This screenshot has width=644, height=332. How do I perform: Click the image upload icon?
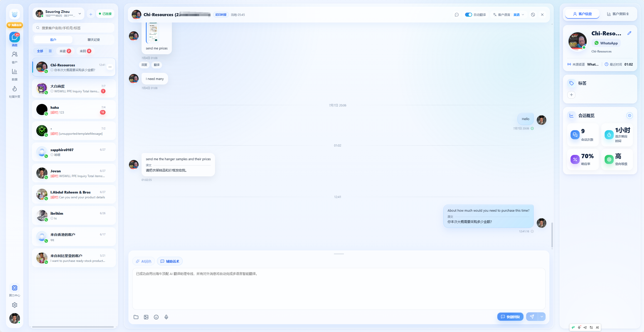(x=146, y=317)
